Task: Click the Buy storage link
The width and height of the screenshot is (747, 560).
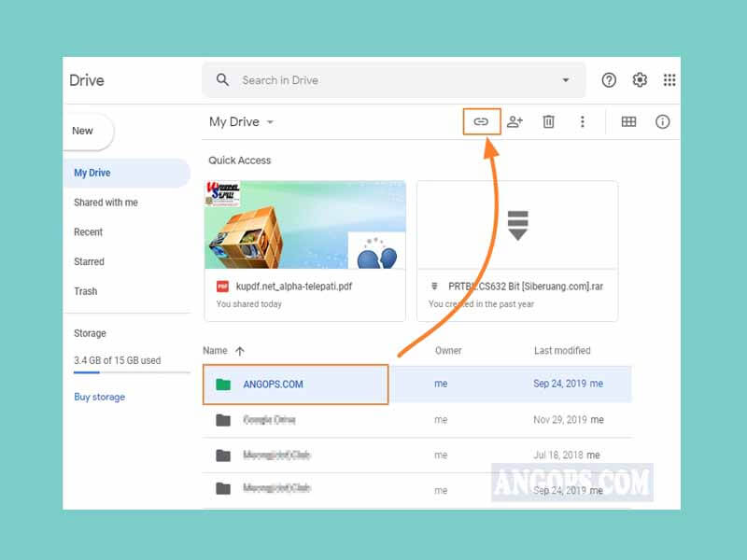Action: [x=100, y=397]
